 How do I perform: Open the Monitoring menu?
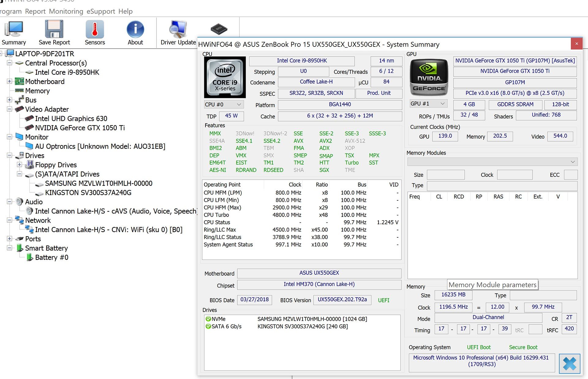click(66, 11)
